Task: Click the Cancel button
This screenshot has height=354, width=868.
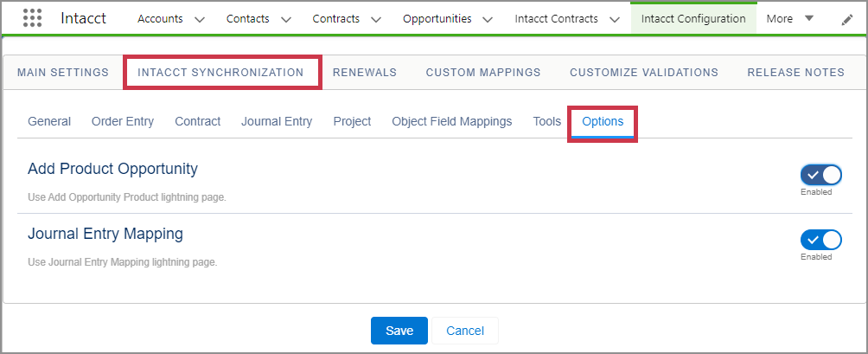Action: [x=464, y=331]
